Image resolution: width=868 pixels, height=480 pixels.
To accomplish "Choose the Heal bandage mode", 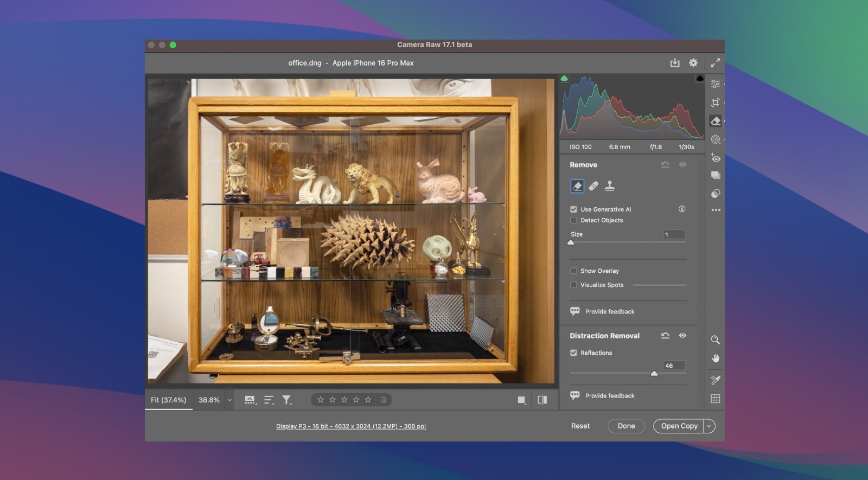I will pyautogui.click(x=593, y=187).
